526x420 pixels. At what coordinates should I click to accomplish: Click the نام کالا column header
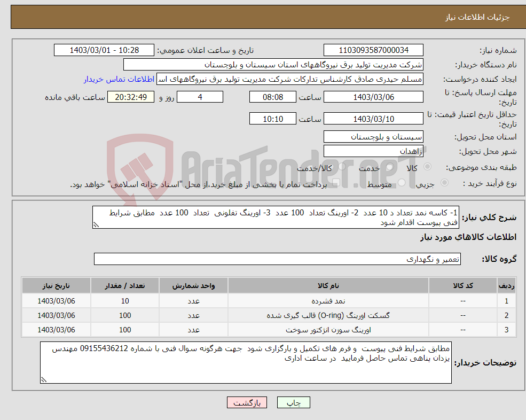click(x=328, y=286)
